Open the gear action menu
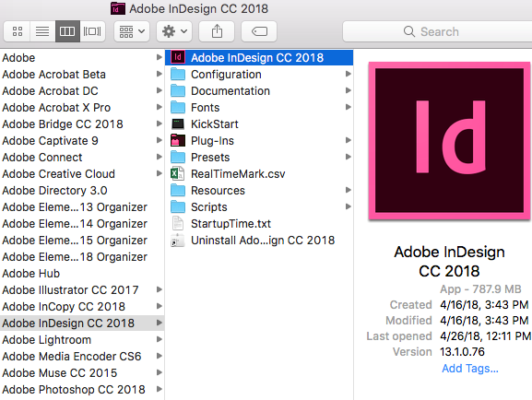This screenshot has height=400, width=532. tap(174, 31)
